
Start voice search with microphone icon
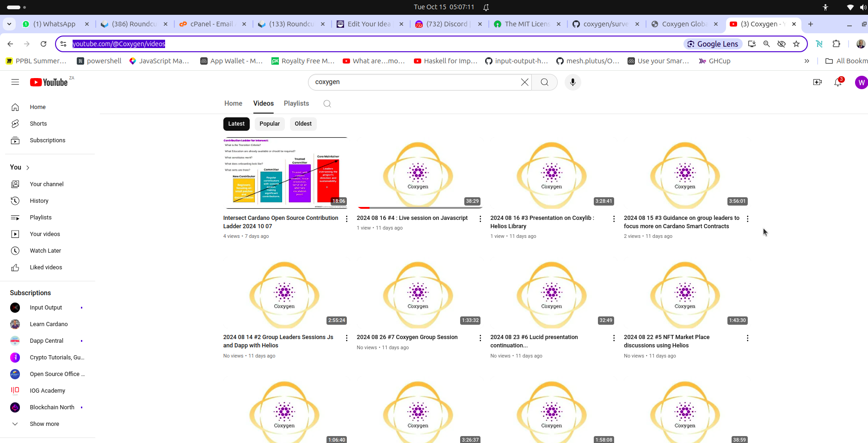pos(573,82)
